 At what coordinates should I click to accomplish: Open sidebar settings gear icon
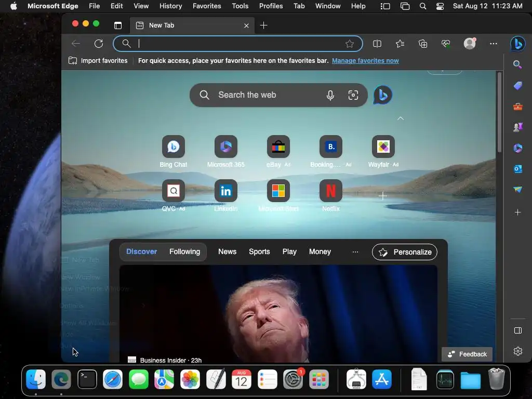tap(518, 351)
